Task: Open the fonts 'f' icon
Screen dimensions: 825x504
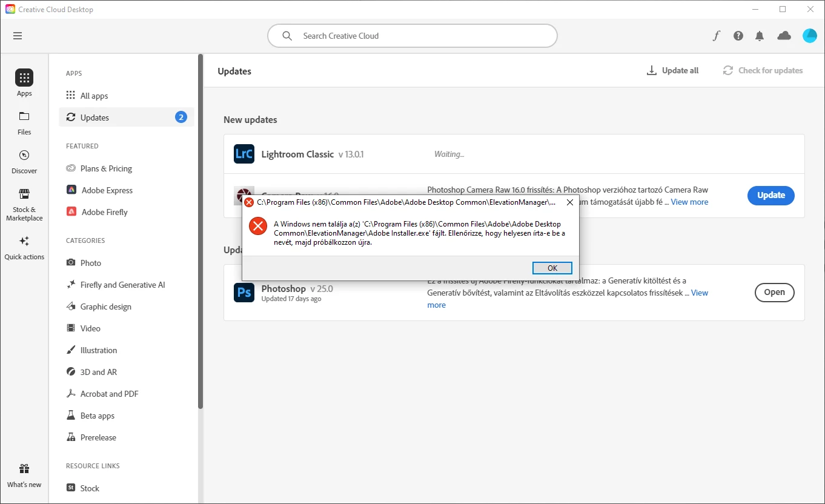Action: pos(717,36)
